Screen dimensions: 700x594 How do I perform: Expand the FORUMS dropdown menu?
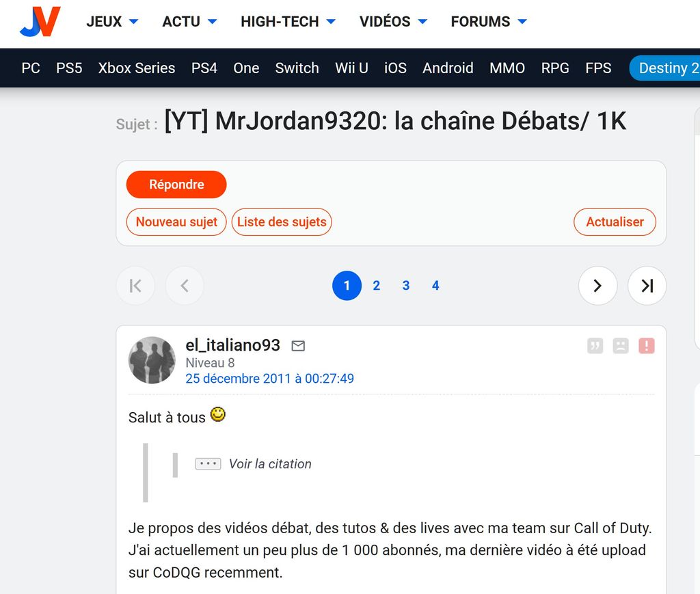point(489,21)
